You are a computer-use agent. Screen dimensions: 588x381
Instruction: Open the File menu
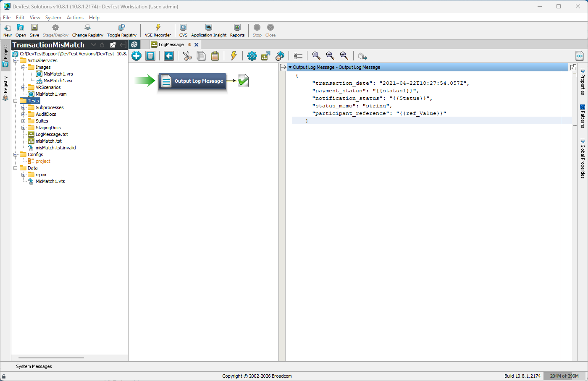7,18
